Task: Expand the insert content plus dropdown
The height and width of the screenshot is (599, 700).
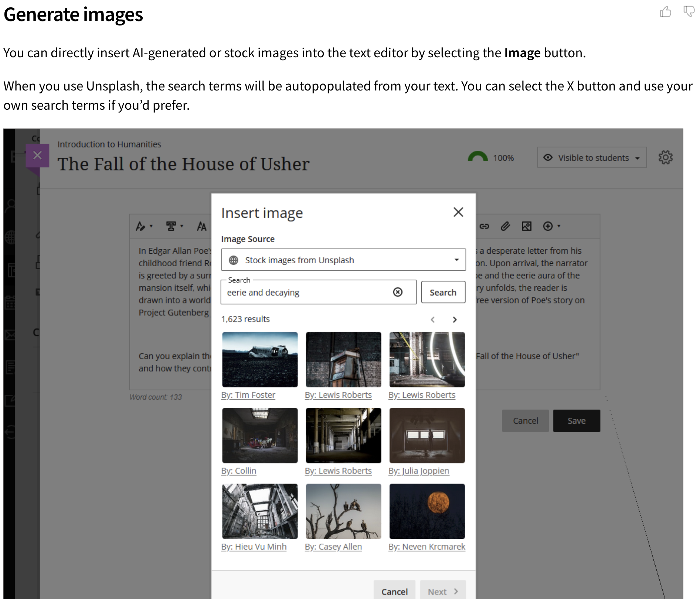Action: point(551,226)
